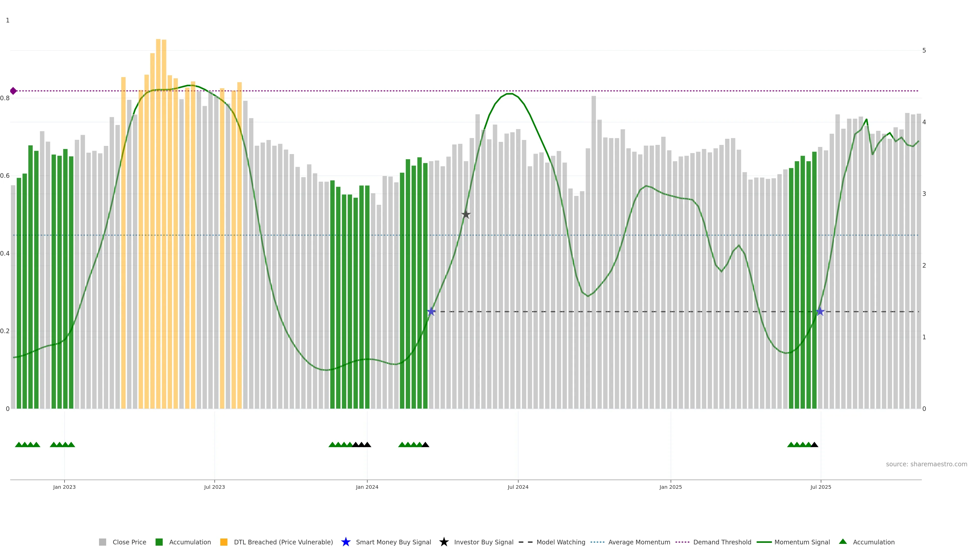
Task: Click the blue star marker near July 2025
Action: [820, 311]
